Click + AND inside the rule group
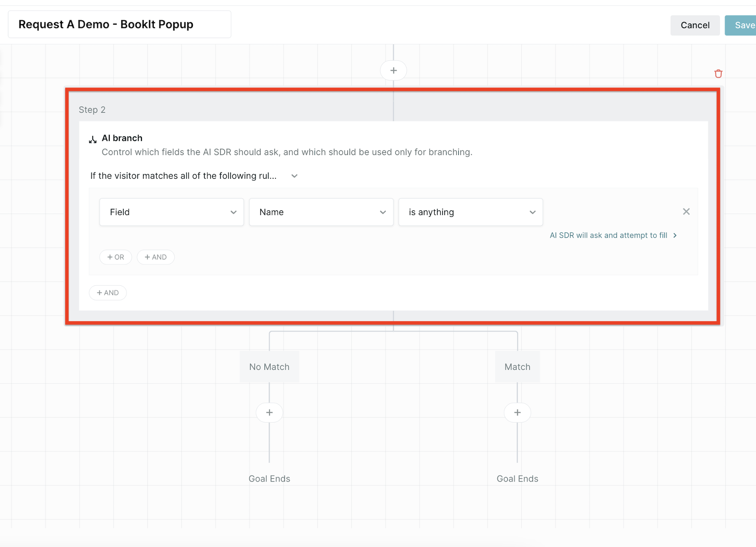This screenshot has height=547, width=756. pyautogui.click(x=156, y=257)
